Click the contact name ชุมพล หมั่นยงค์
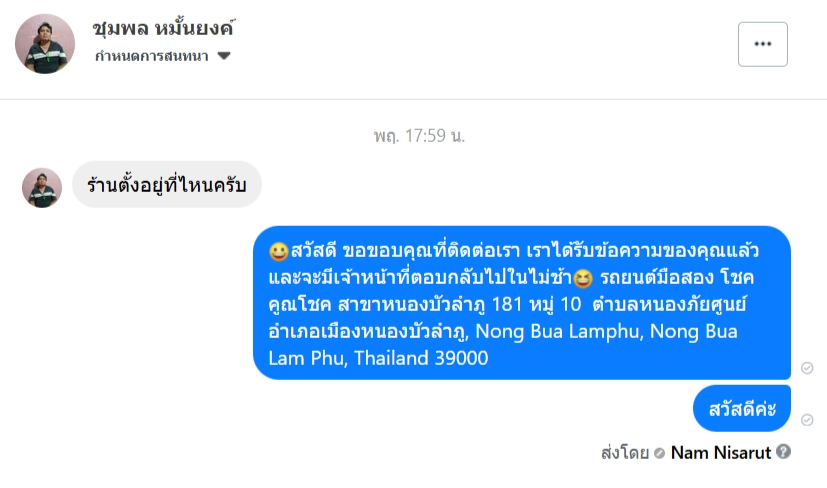 [x=164, y=28]
